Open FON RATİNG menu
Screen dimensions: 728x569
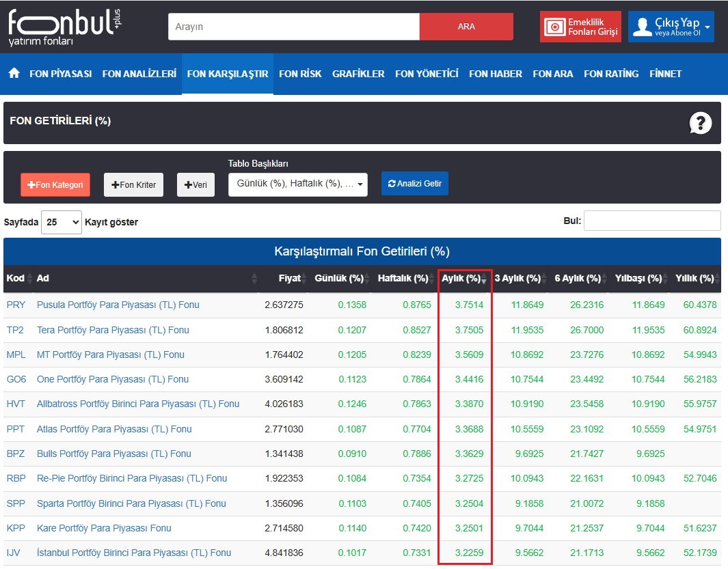(x=611, y=74)
